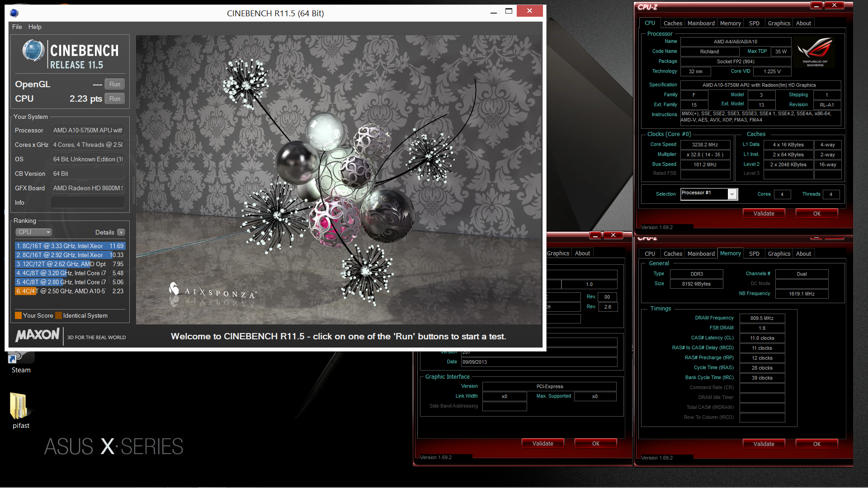Click the Date field 09/09/2013
868x488 pixels.
pos(539,362)
